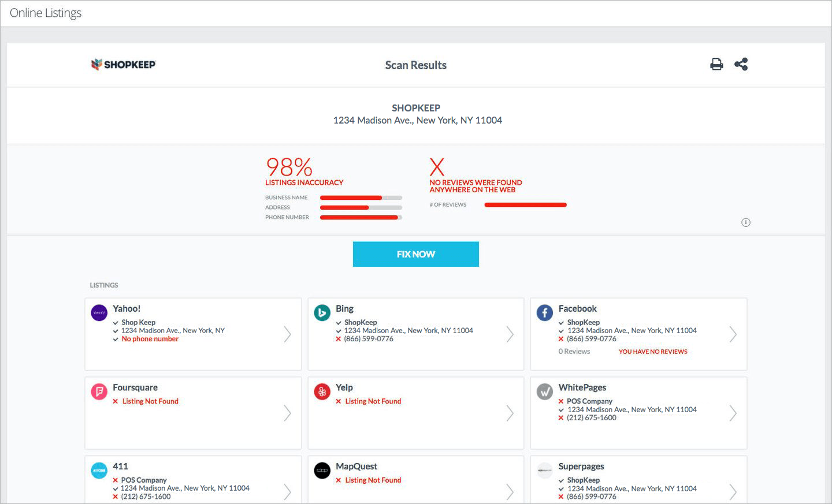Image resolution: width=832 pixels, height=504 pixels.
Task: Expand the WhitePages listing chevron
Action: (x=733, y=413)
